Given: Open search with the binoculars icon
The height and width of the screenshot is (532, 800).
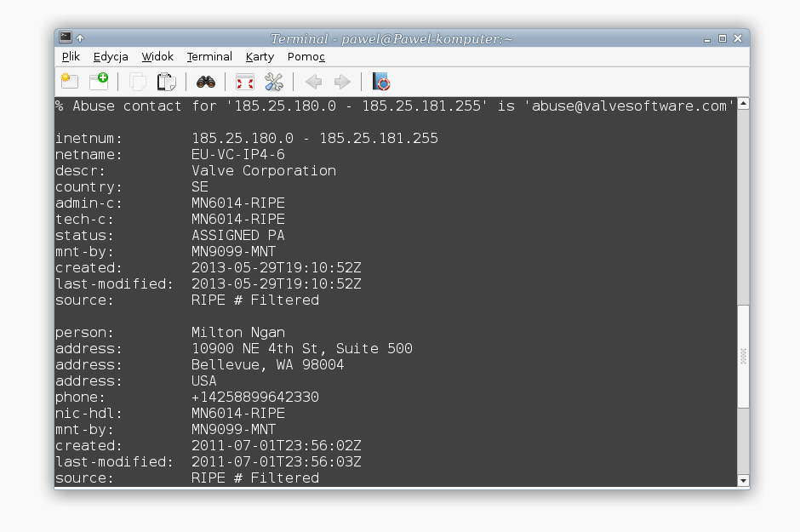Looking at the screenshot, I should [206, 82].
